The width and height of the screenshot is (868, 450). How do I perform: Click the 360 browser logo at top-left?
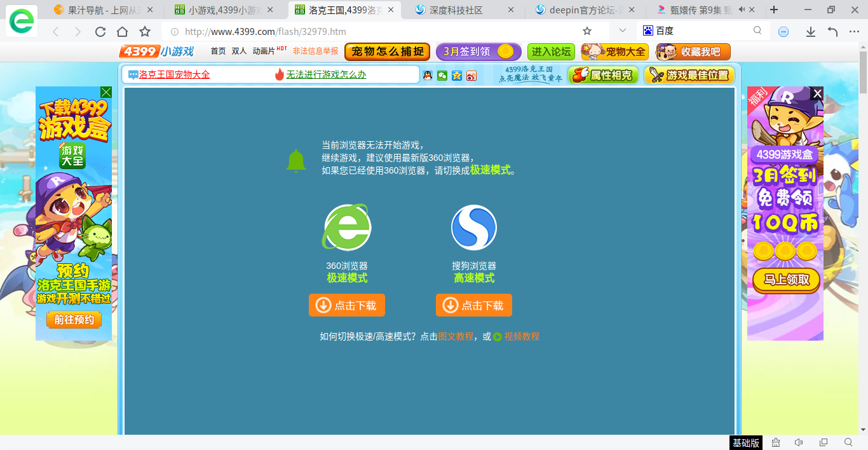click(22, 21)
